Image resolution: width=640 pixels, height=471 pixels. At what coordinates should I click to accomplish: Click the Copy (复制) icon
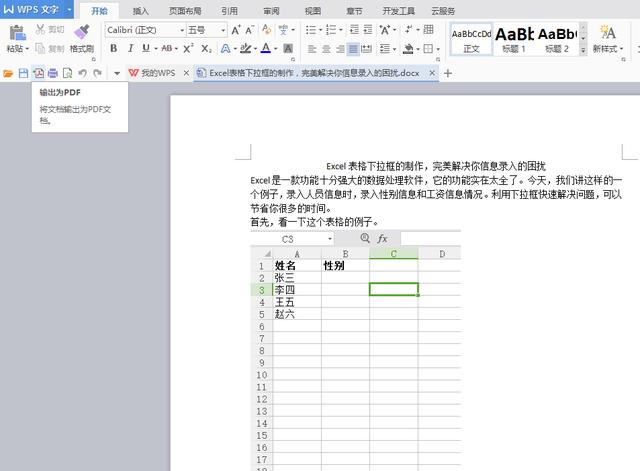40,49
